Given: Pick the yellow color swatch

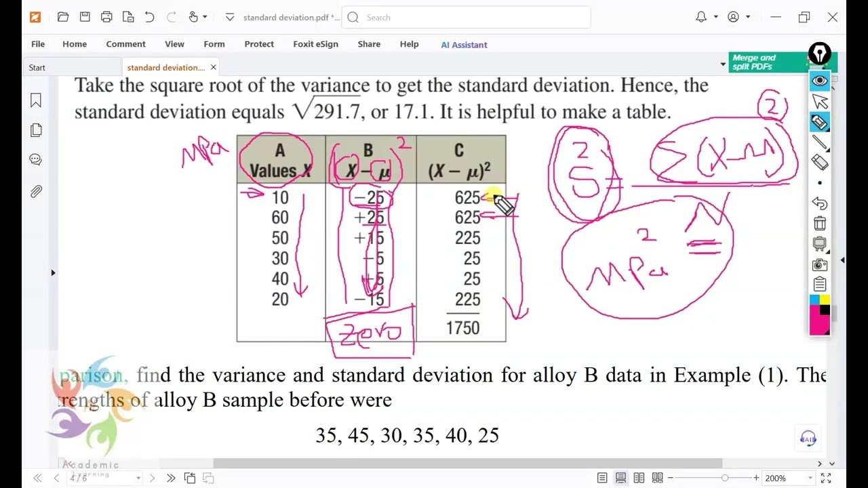Looking at the screenshot, I should pos(825,300).
